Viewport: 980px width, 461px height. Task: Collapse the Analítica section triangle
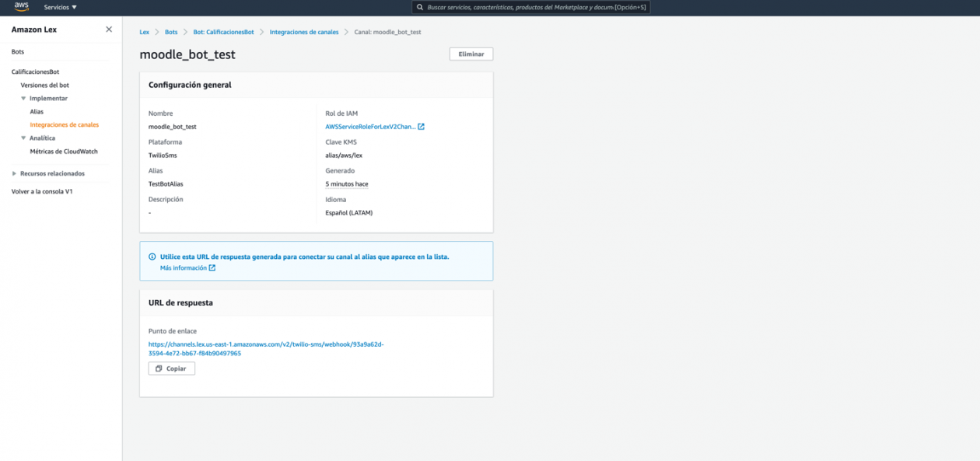[23, 138]
